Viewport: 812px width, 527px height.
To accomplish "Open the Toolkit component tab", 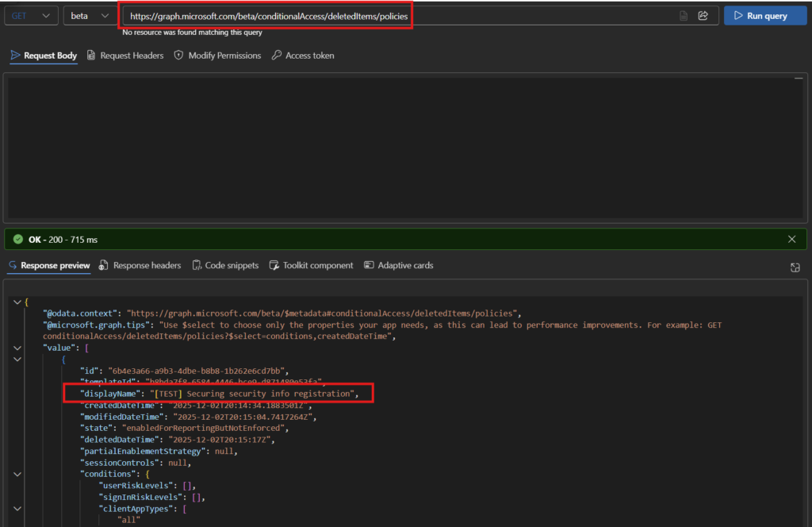I will coord(311,265).
